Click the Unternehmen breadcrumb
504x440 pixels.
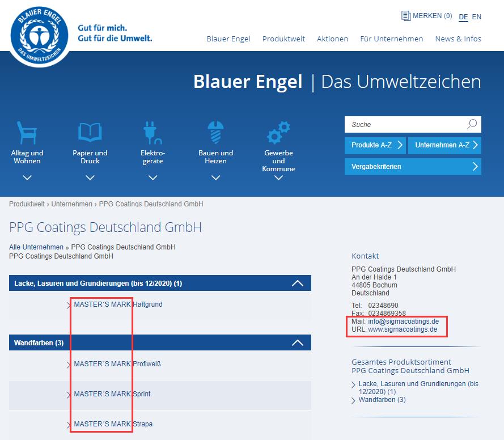(x=71, y=204)
